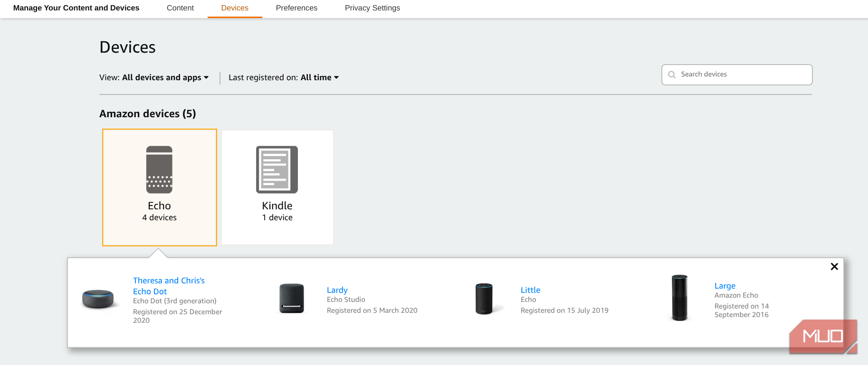Image resolution: width=868 pixels, height=365 pixels.
Task: Select the Devices tab
Action: (235, 8)
